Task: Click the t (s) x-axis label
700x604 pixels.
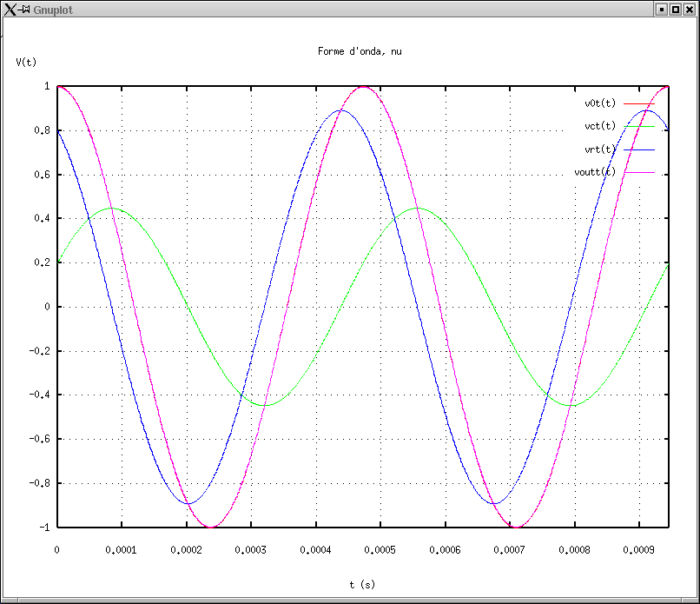Action: (363, 585)
